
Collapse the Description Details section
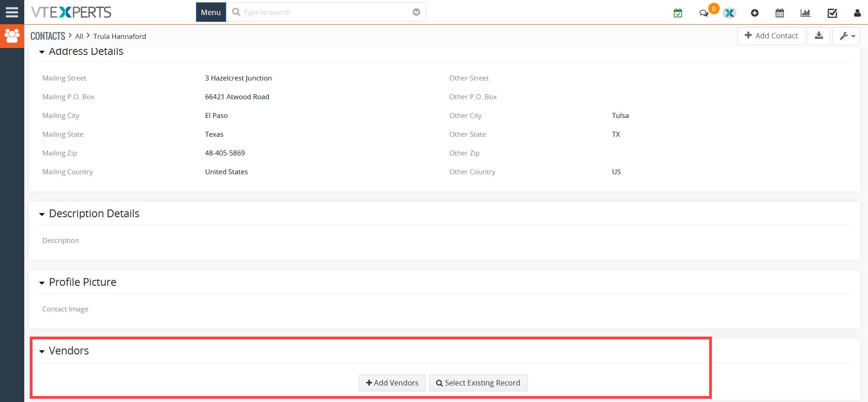pyautogui.click(x=42, y=214)
